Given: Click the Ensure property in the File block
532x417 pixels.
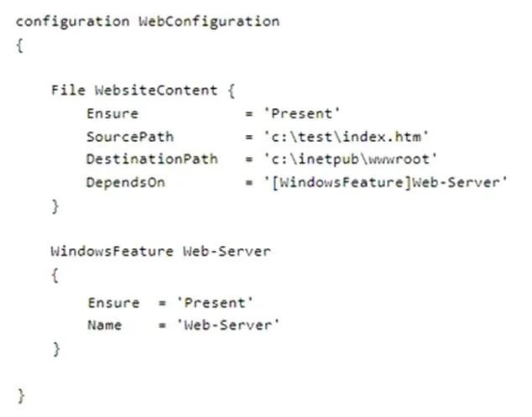Looking at the screenshot, I should (112, 113).
